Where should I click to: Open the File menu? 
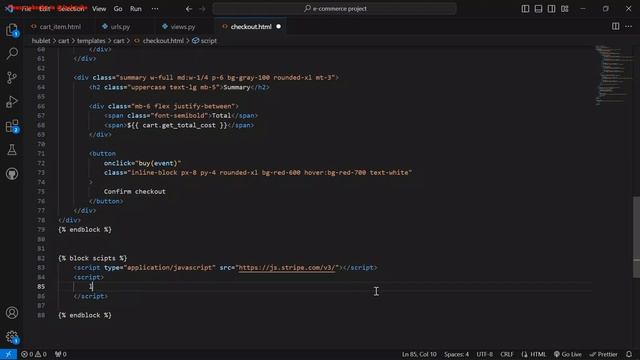pos(26,9)
